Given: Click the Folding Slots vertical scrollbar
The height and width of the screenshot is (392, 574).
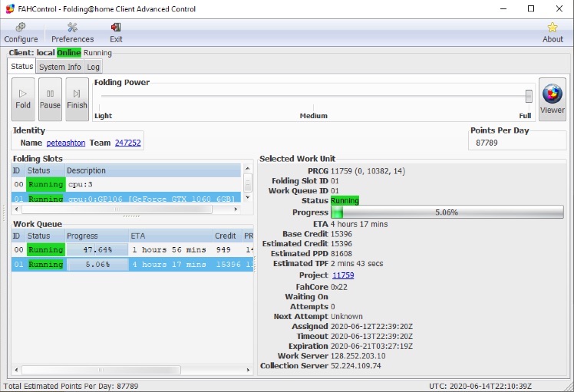Looking at the screenshot, I should pyautogui.click(x=247, y=184).
